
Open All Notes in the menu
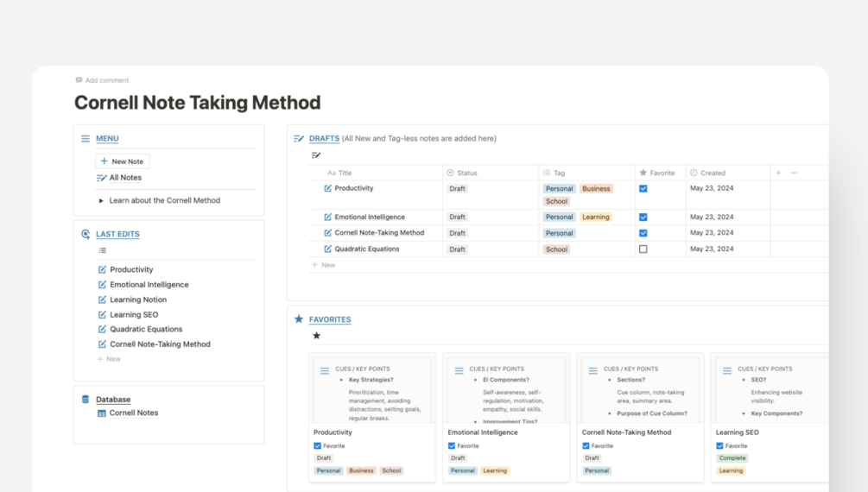pyautogui.click(x=125, y=178)
